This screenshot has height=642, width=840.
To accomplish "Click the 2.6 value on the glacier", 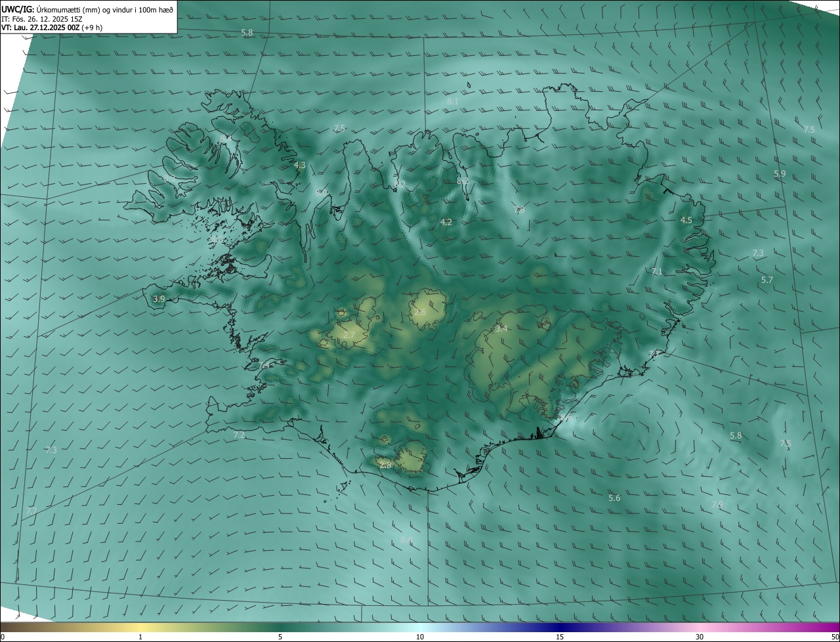I will (x=420, y=312).
